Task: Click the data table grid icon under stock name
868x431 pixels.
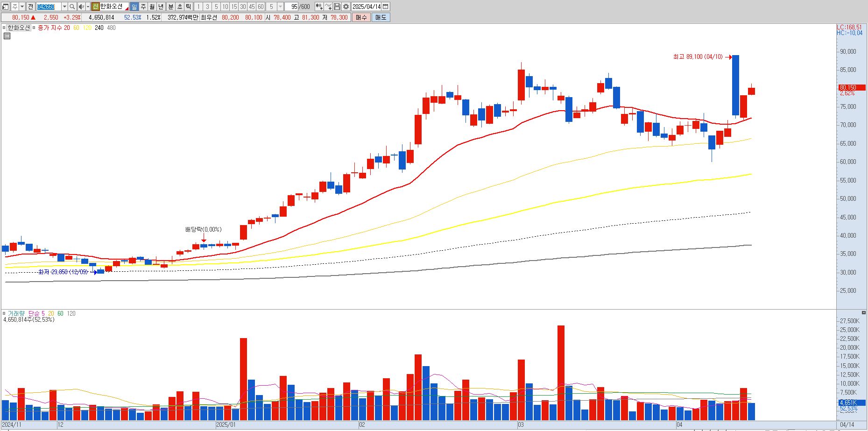Action: point(7,36)
